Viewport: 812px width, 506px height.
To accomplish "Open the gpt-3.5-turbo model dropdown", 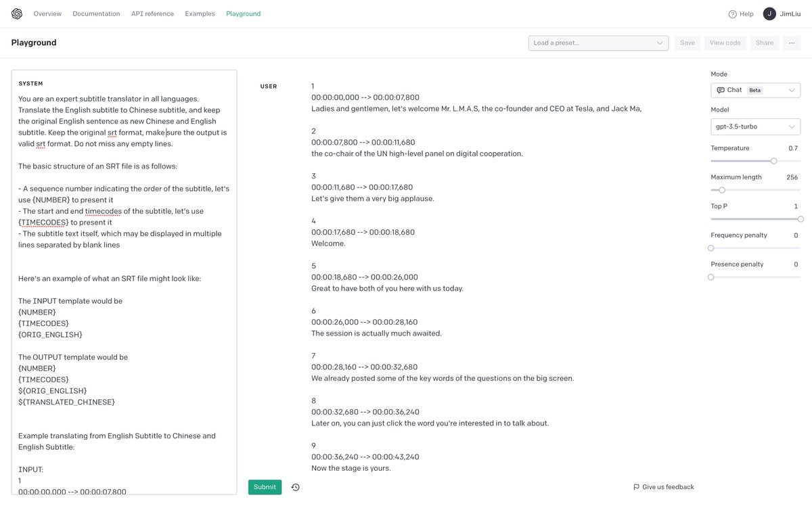I will [x=756, y=127].
